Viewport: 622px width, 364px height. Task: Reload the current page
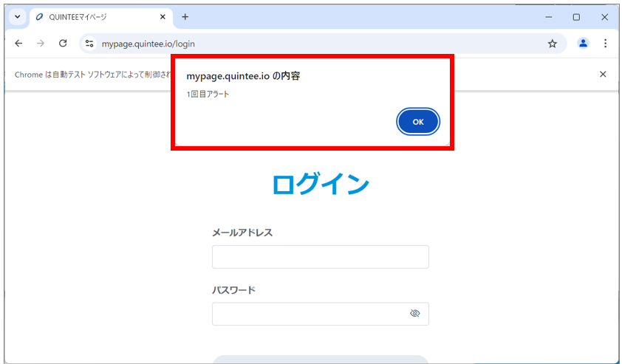pos(63,44)
